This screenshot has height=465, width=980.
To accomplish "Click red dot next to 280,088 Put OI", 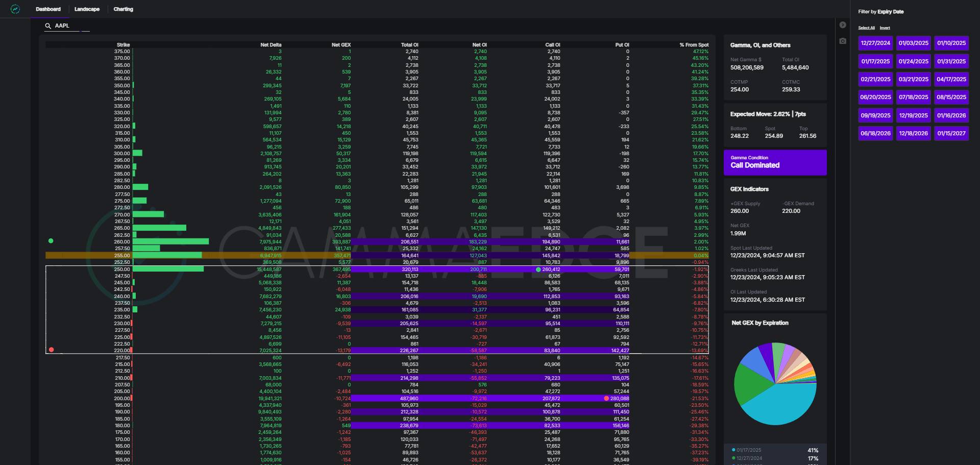I will [x=606, y=399].
